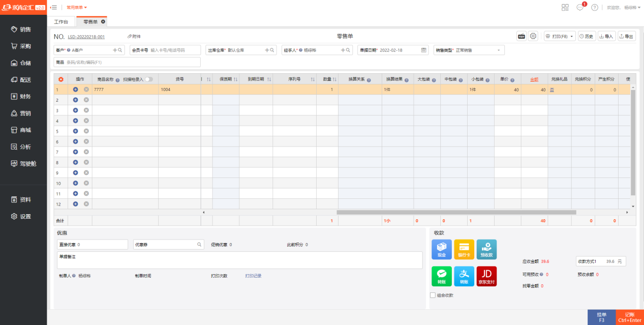Click the add-row plus in row 1
Screen dimensions: 644x325
(75, 90)
